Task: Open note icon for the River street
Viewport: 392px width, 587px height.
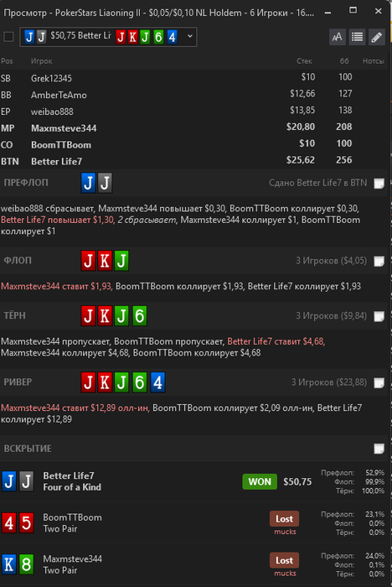Action: coord(379,382)
